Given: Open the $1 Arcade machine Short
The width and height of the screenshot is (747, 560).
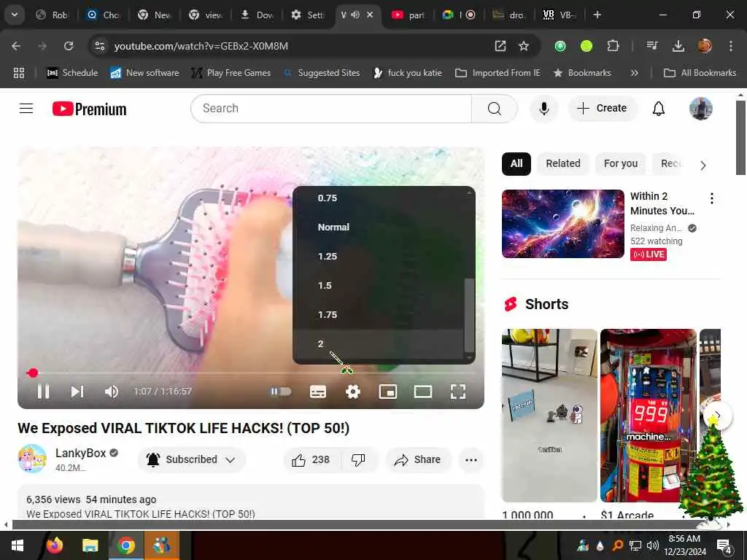Looking at the screenshot, I should [x=648, y=415].
